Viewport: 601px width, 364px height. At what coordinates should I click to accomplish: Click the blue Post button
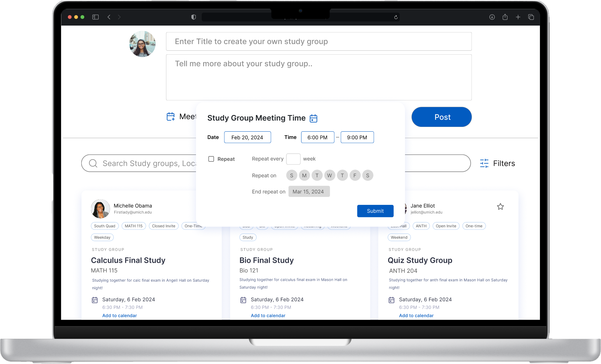441,117
